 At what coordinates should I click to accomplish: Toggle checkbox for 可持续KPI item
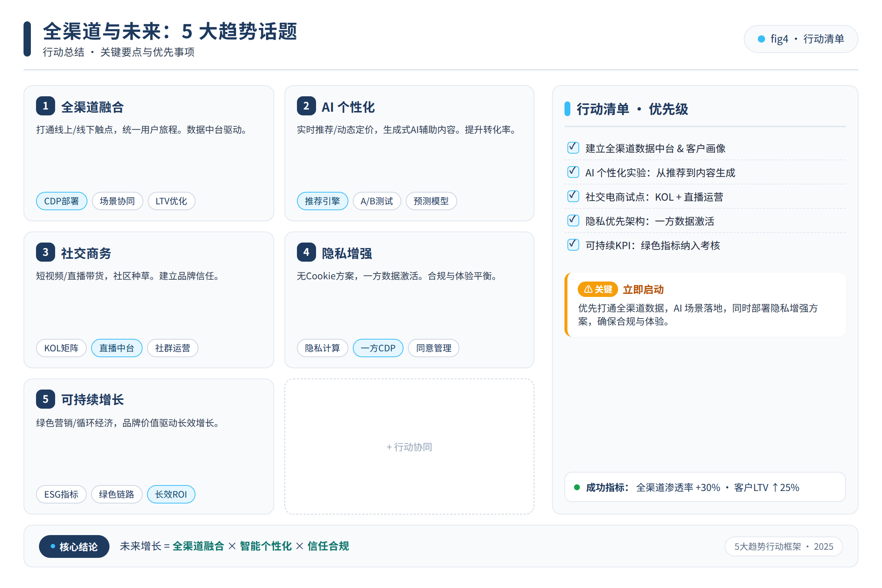pyautogui.click(x=573, y=245)
